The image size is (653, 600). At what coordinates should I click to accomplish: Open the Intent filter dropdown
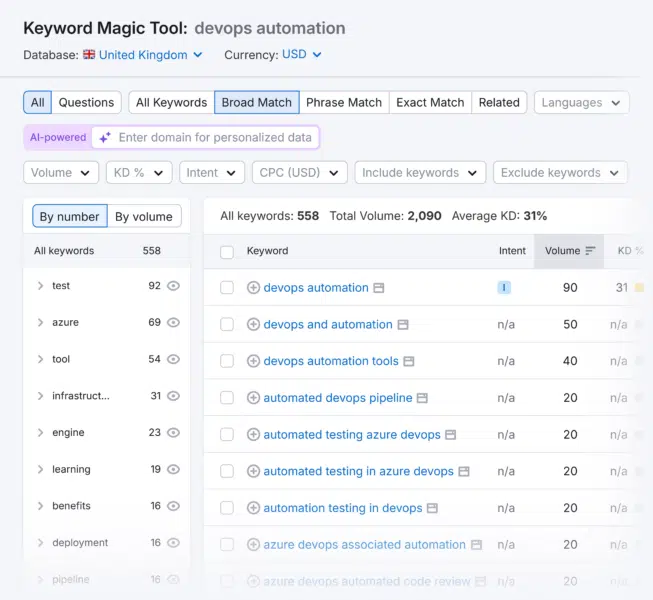212,172
